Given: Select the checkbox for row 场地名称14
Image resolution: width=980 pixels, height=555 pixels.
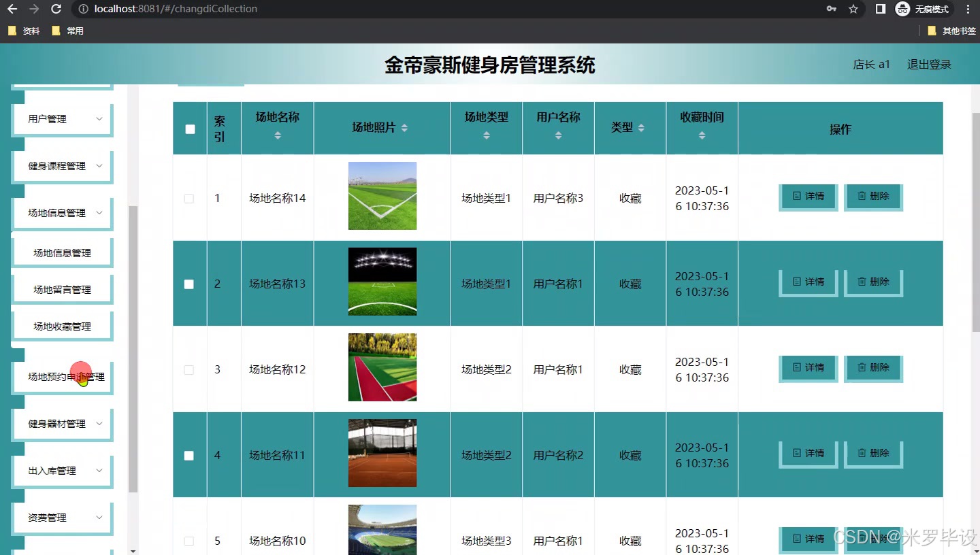Looking at the screenshot, I should point(189,199).
